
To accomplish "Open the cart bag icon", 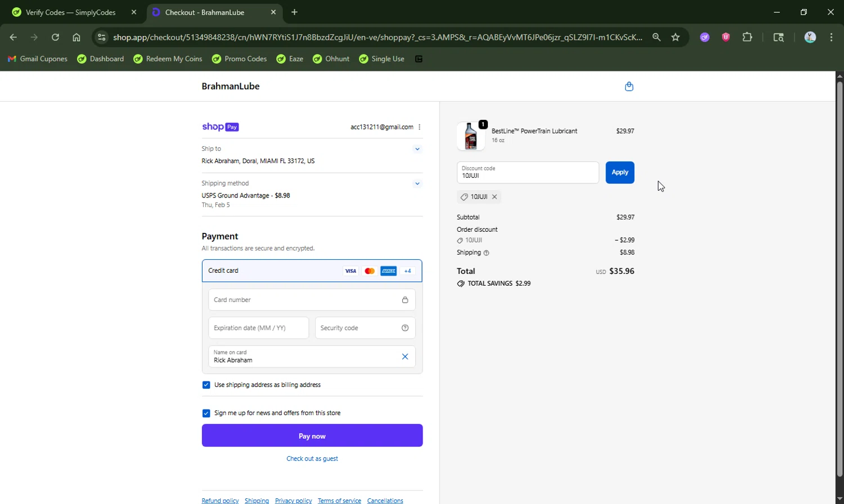I will [629, 86].
